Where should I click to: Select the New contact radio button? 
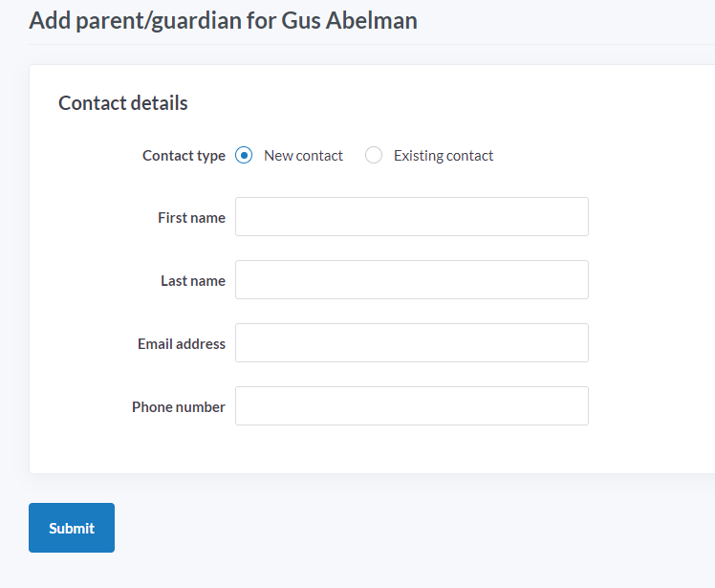click(244, 155)
